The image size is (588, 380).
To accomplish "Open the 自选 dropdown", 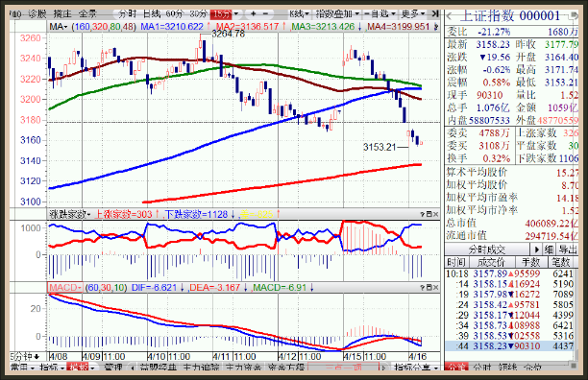I will (380, 13).
